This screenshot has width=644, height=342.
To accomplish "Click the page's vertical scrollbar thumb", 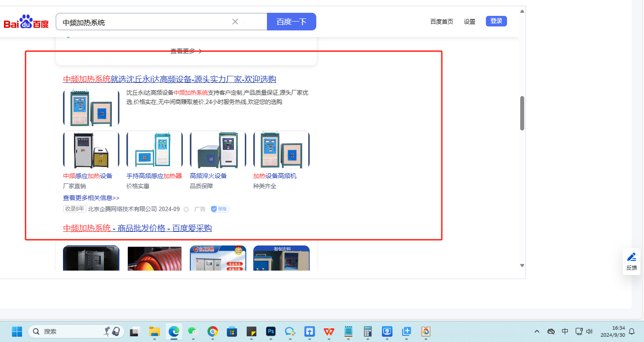I will coord(522,113).
